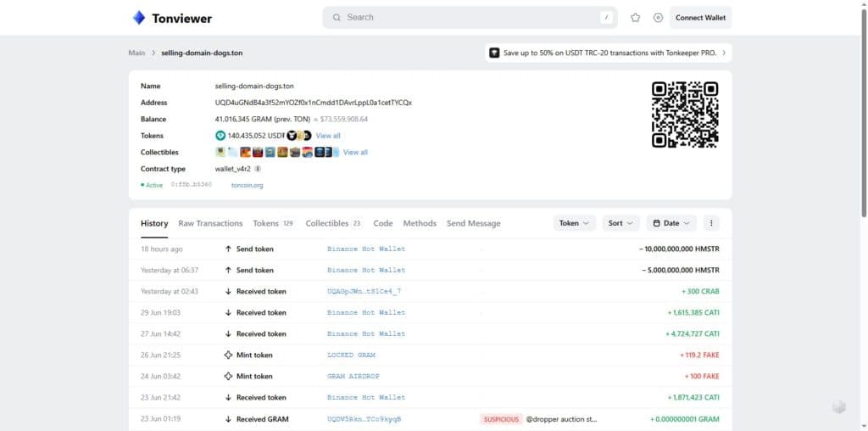The width and height of the screenshot is (868, 431).
Task: Click inside the Search input field
Action: tap(470, 18)
